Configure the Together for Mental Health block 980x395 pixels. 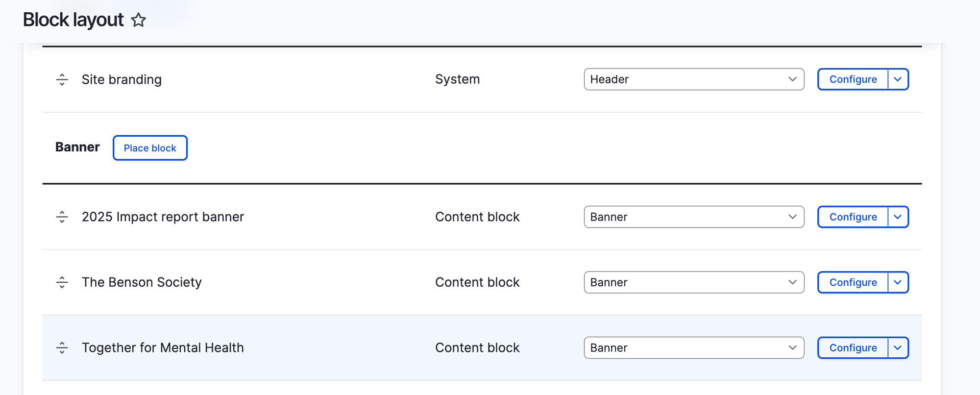point(853,348)
